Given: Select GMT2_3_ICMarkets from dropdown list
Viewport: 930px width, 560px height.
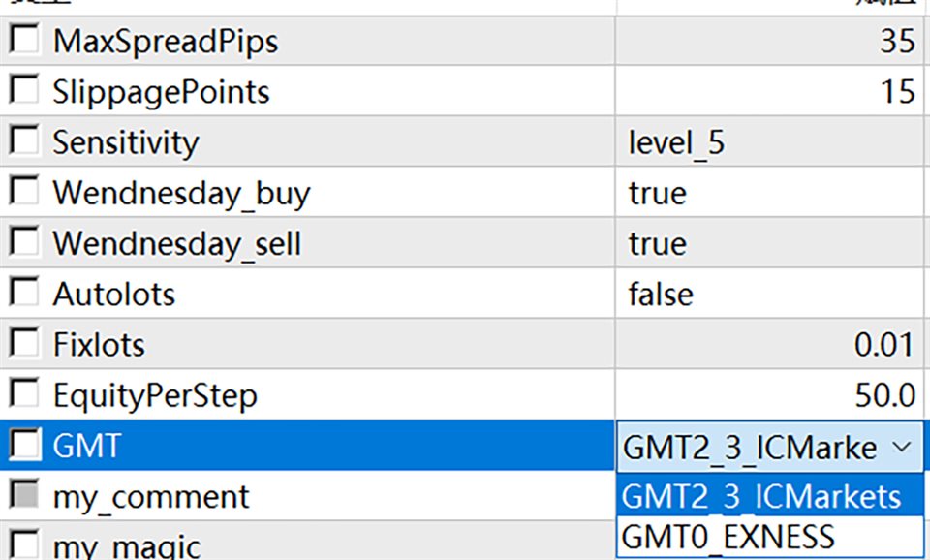Looking at the screenshot, I should coord(760,496).
